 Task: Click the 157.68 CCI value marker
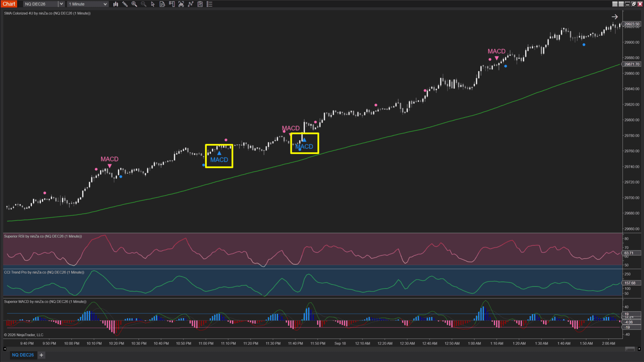pos(631,283)
